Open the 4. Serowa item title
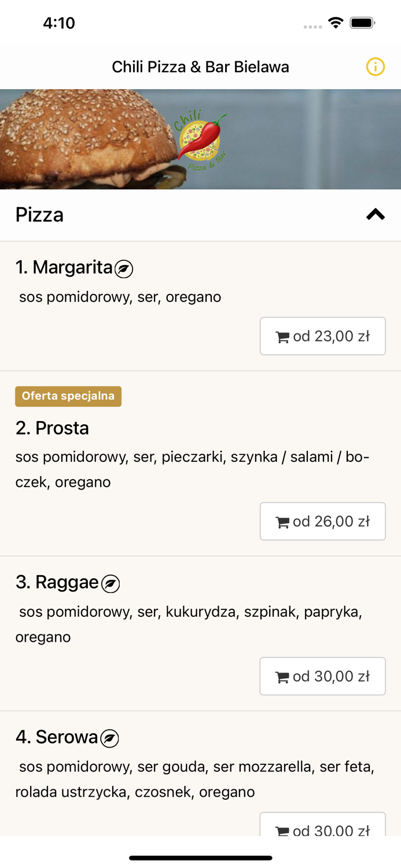Screen dimensions: 401x868 click(57, 737)
